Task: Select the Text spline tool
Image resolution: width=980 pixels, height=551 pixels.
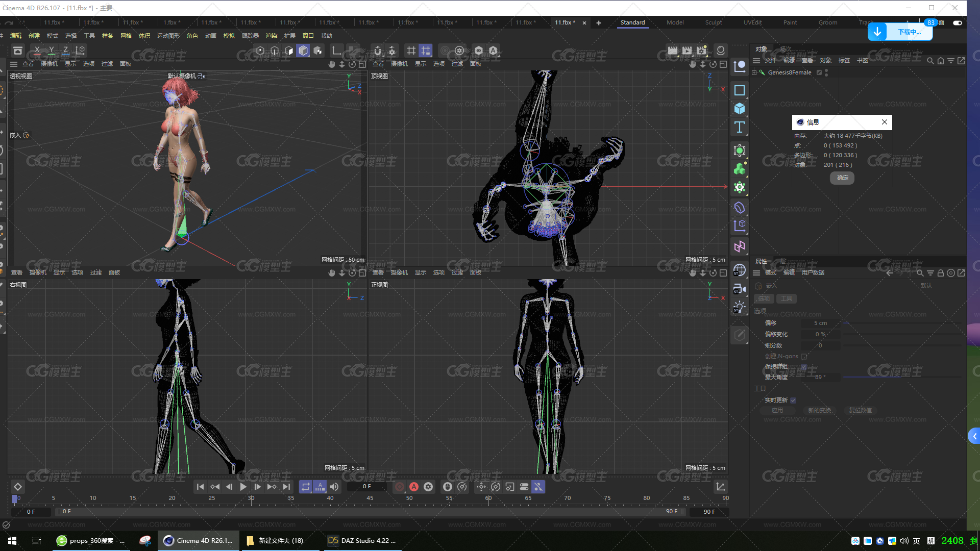Action: (x=740, y=127)
